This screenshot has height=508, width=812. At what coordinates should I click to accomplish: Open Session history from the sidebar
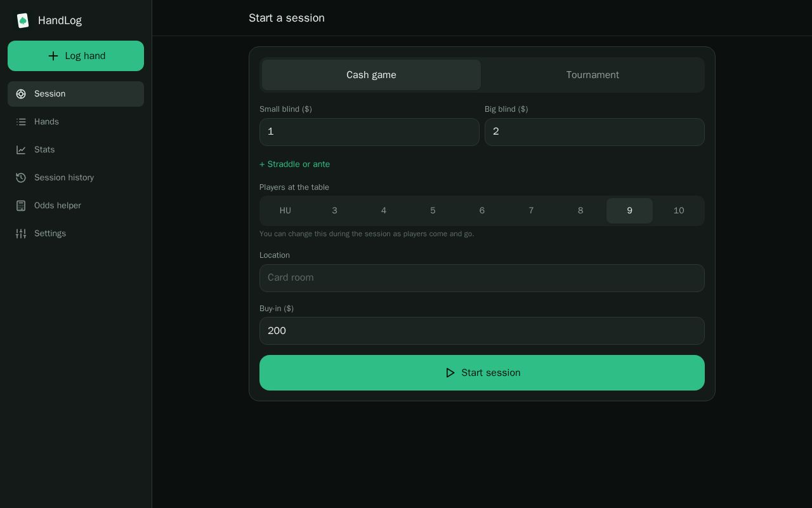[x=75, y=178]
